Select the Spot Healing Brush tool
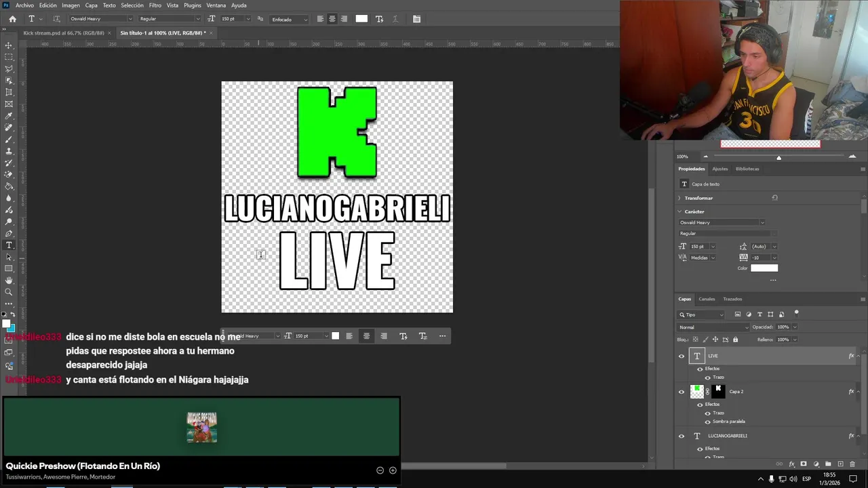This screenshot has height=488, width=868. pos(9,127)
